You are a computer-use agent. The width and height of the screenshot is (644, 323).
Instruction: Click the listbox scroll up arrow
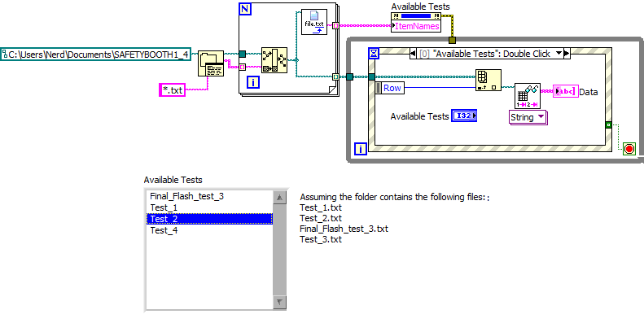pos(279,198)
